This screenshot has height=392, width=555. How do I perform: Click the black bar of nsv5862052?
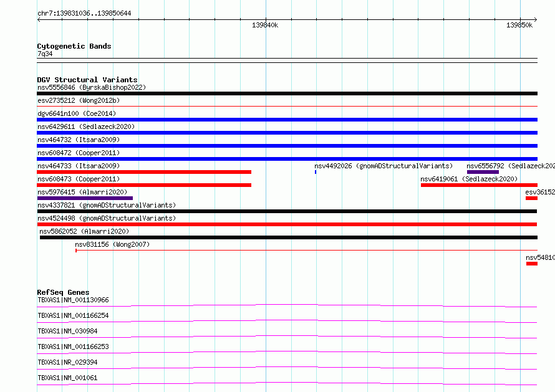(x=289, y=237)
